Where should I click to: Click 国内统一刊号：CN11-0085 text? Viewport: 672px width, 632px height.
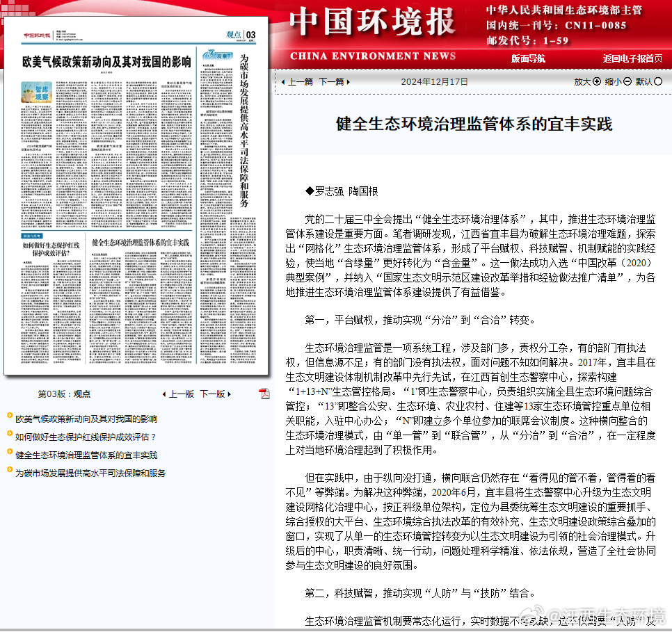[x=557, y=25]
